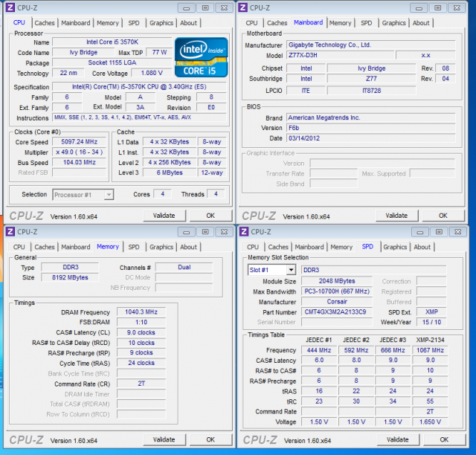Go to Mainboard tab in Memory window
Image resolution: width=476 pixels, height=455 pixels.
(x=76, y=247)
